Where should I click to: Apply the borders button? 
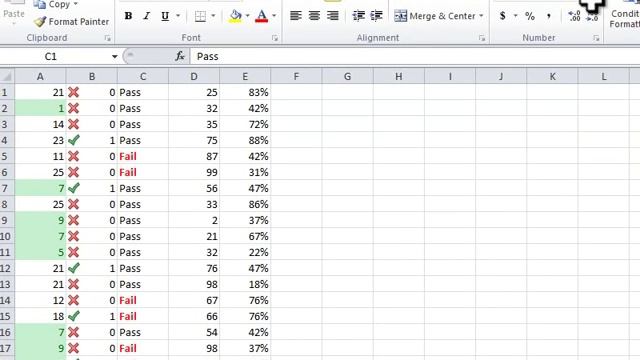pos(200,16)
